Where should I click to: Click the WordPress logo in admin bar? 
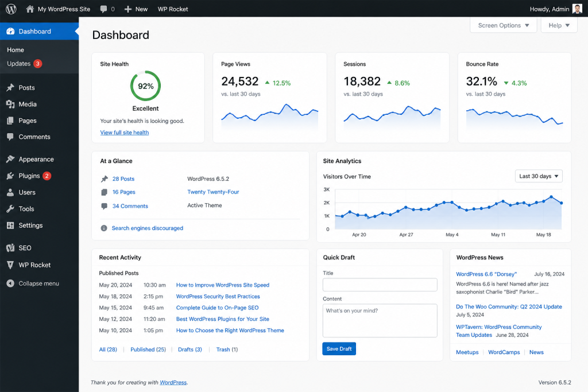tap(11, 9)
